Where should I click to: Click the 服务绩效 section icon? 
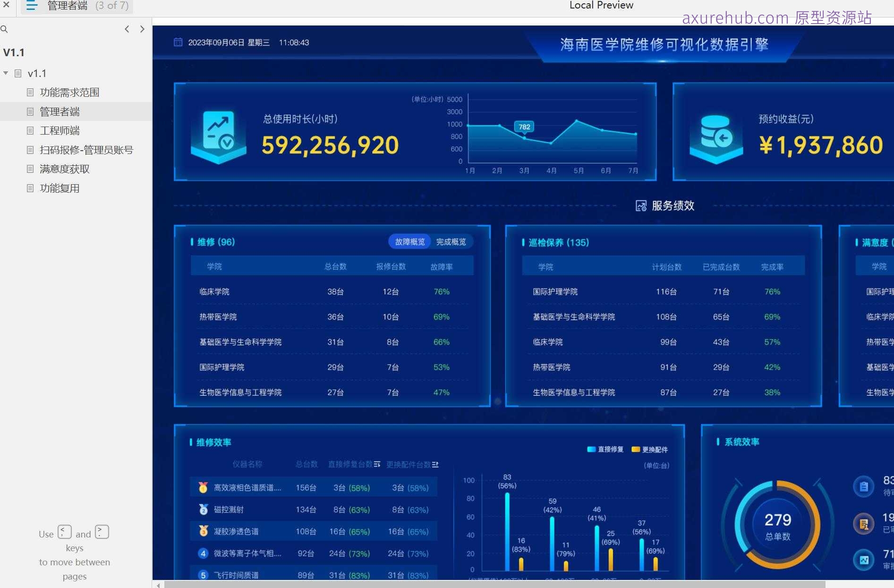(641, 205)
